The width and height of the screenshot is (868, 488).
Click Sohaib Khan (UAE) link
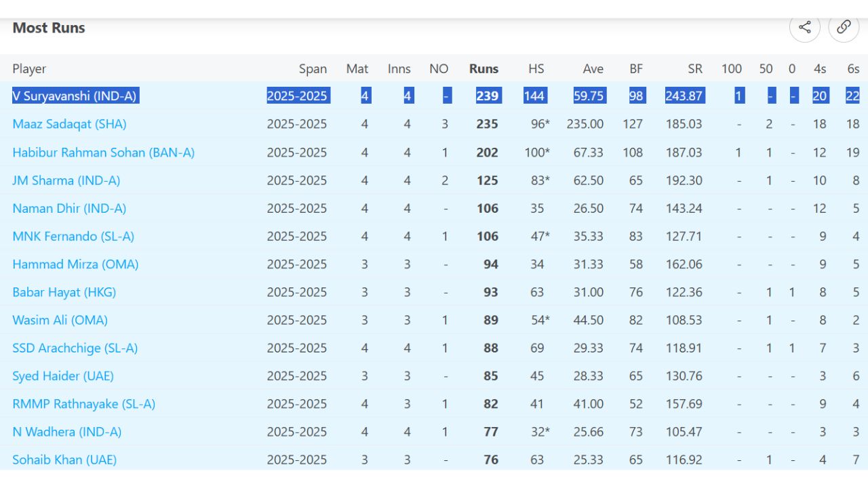(64, 460)
